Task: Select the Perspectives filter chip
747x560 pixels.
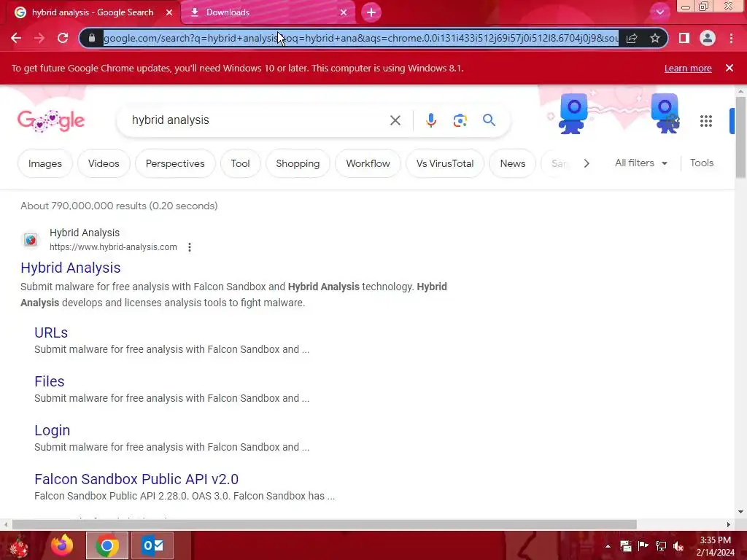Action: [x=175, y=163]
